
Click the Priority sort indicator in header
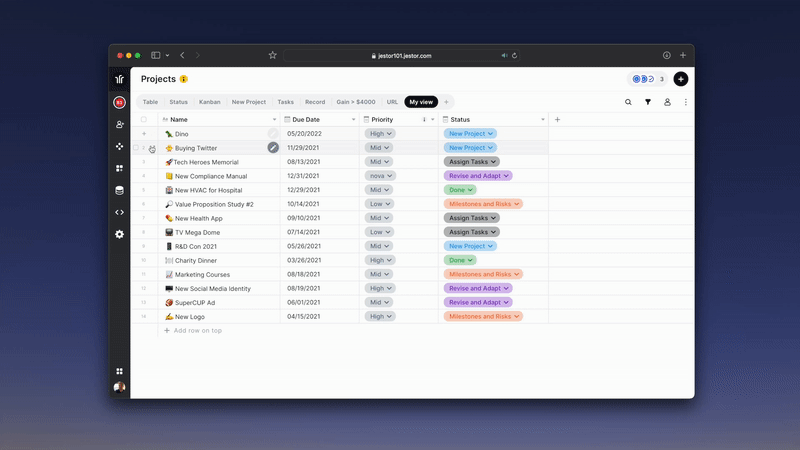click(424, 119)
